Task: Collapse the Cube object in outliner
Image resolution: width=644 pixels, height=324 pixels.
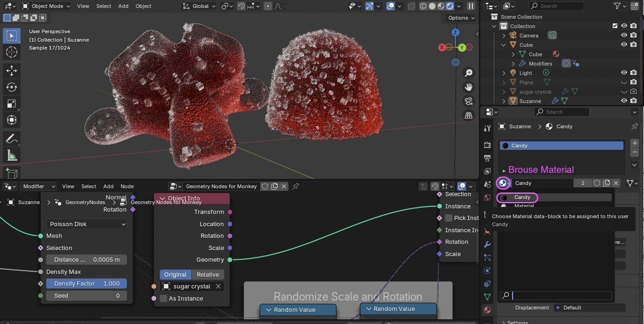Action: [504, 45]
